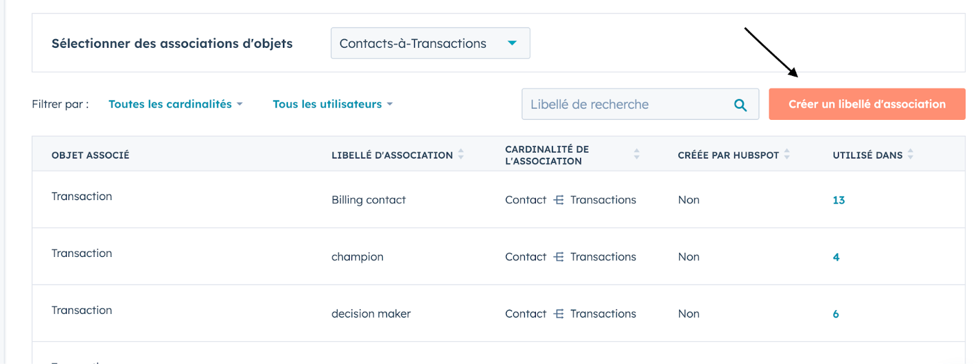980x364 pixels.
Task: Sort by Libellé d'association column arrows
Action: pyautogui.click(x=461, y=154)
